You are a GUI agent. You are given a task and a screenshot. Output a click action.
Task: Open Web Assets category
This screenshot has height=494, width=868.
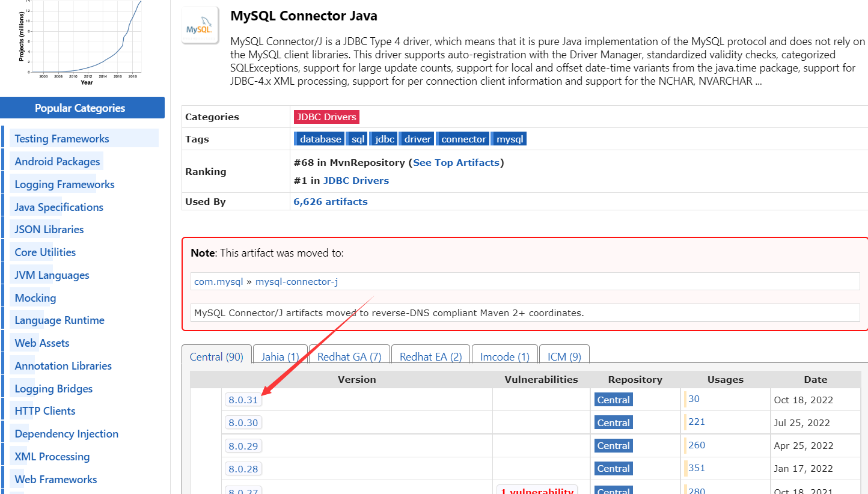click(42, 343)
